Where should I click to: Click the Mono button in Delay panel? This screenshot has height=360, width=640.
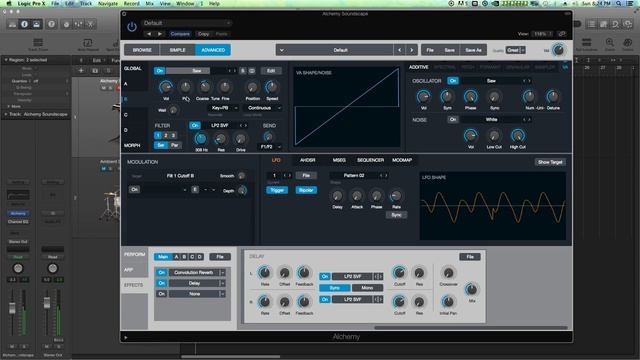click(x=367, y=288)
